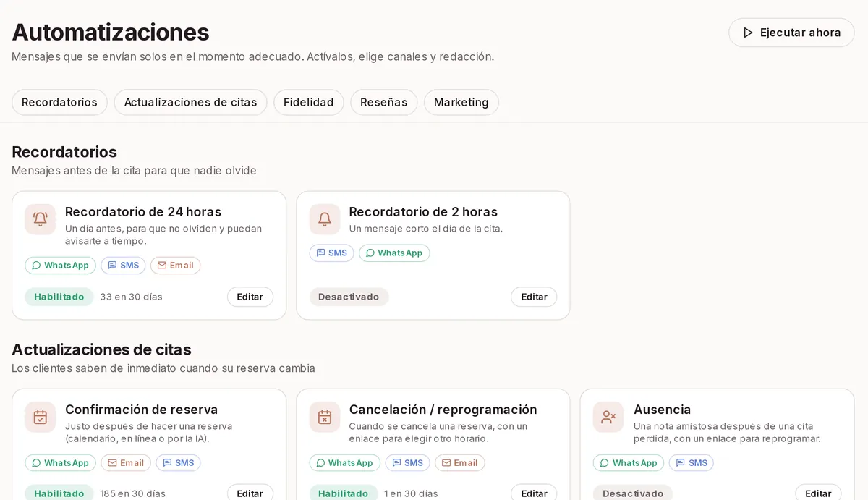This screenshot has height=500, width=868.
Task: Go to the Reseñas tab
Action: pyautogui.click(x=383, y=102)
